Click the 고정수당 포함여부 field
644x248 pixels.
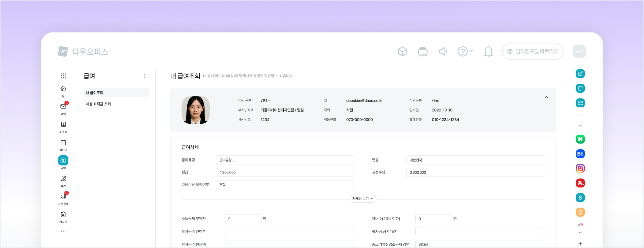(x=285, y=185)
